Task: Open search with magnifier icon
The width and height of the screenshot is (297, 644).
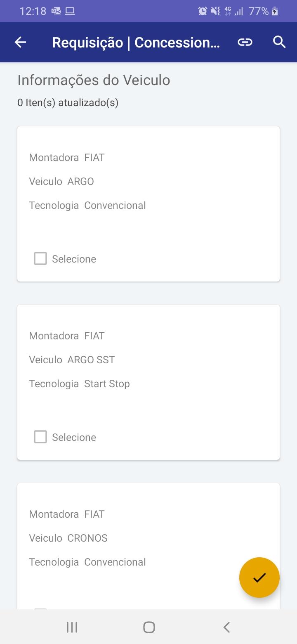Action: pos(279,42)
